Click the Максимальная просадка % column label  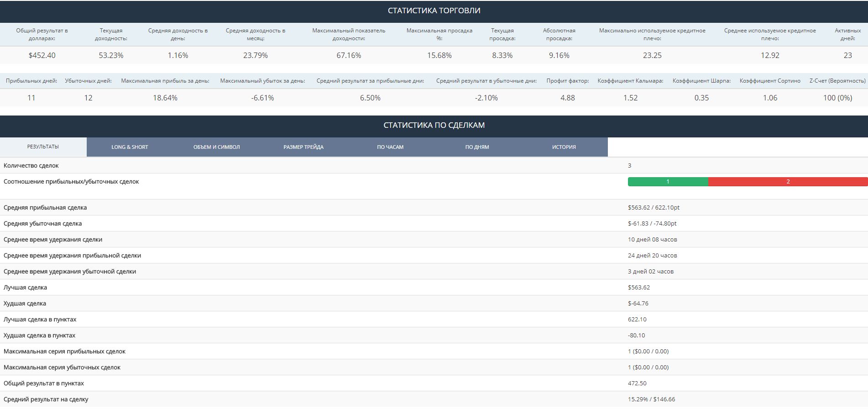pyautogui.click(x=439, y=34)
